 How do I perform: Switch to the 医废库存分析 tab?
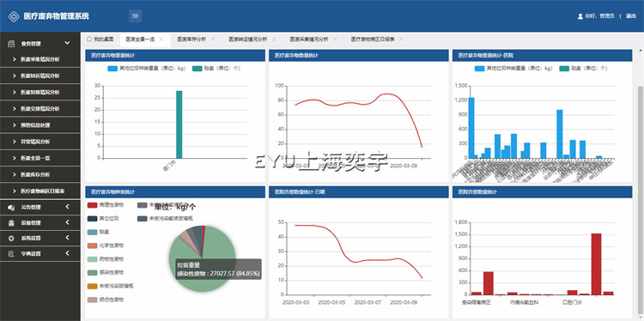(x=191, y=39)
